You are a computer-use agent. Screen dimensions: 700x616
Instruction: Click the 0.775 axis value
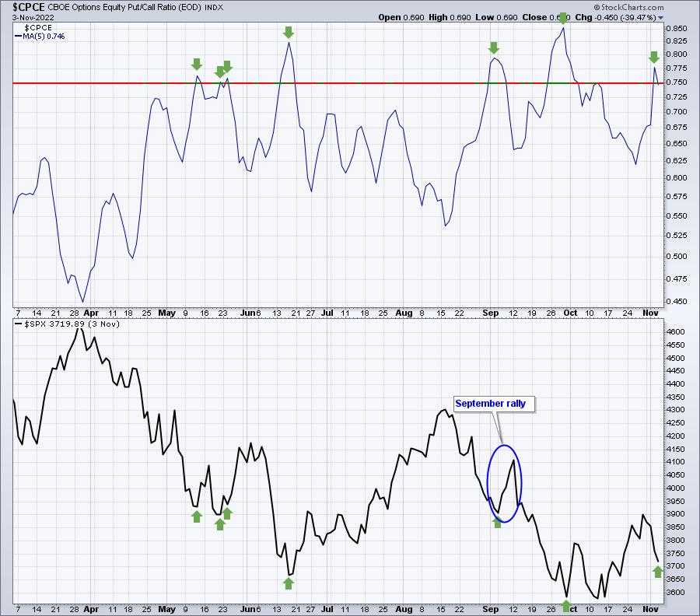pos(677,68)
